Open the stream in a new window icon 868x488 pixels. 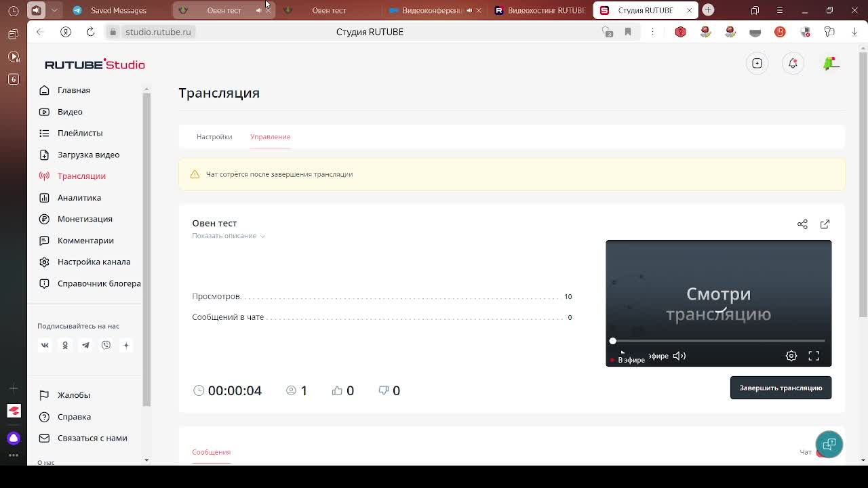pos(825,224)
